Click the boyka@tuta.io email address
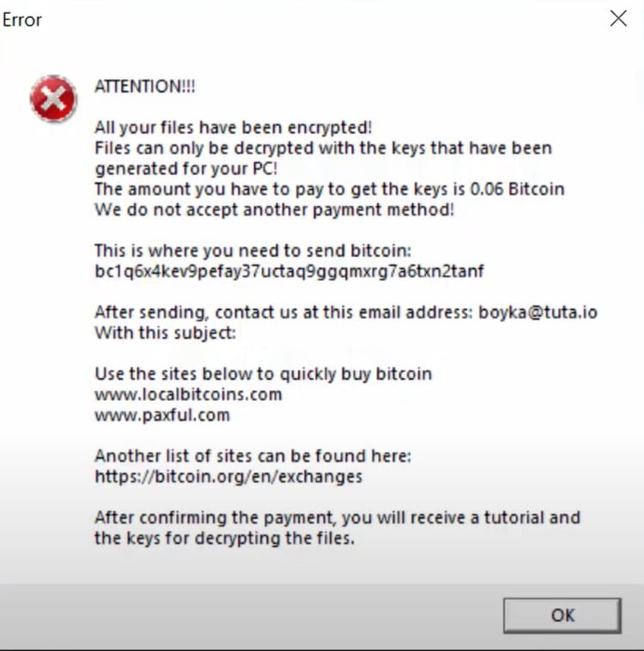 538,312
